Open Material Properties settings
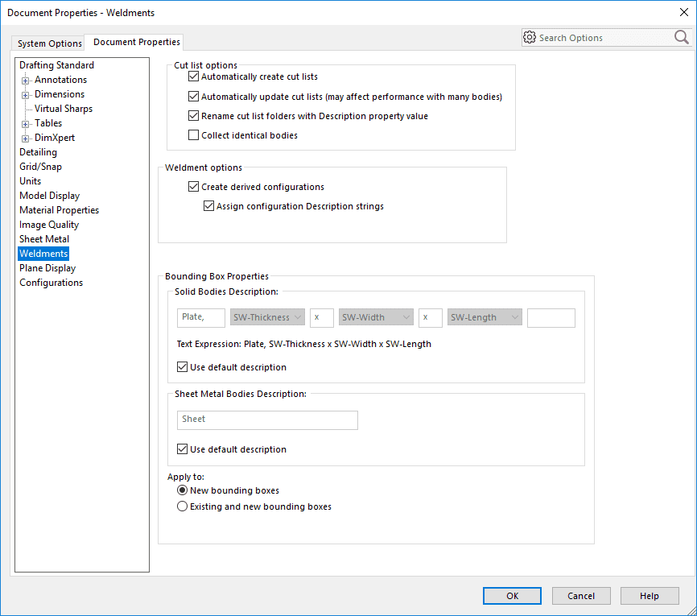Screen dimensions: 697x616 [59, 210]
